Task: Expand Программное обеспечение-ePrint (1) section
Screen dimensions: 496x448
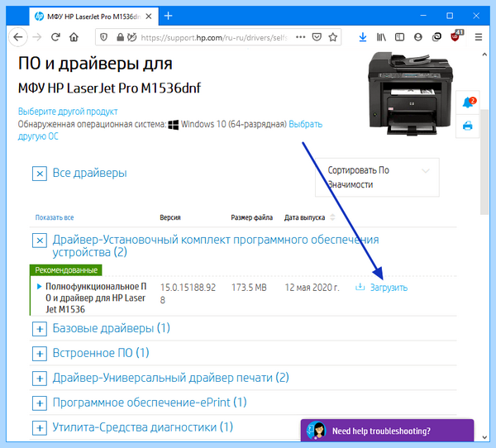Action: point(40,403)
